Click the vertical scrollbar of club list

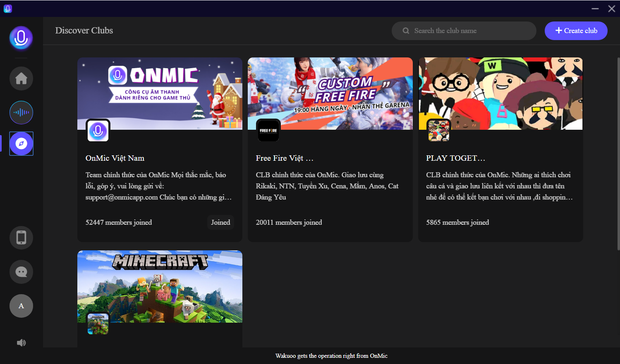[618, 154]
